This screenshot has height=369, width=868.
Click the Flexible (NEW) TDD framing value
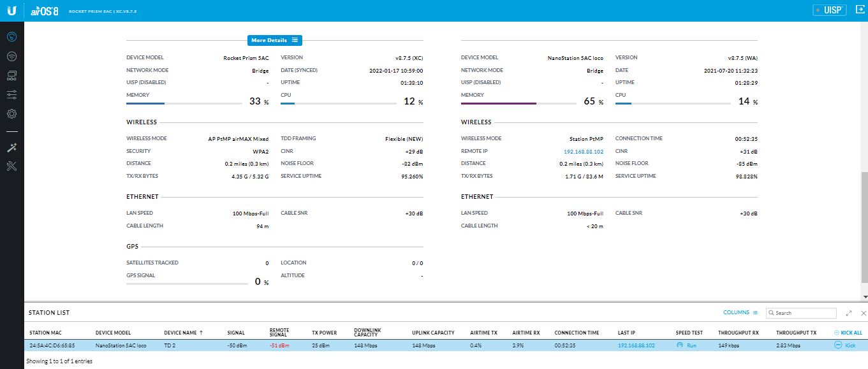click(x=404, y=138)
